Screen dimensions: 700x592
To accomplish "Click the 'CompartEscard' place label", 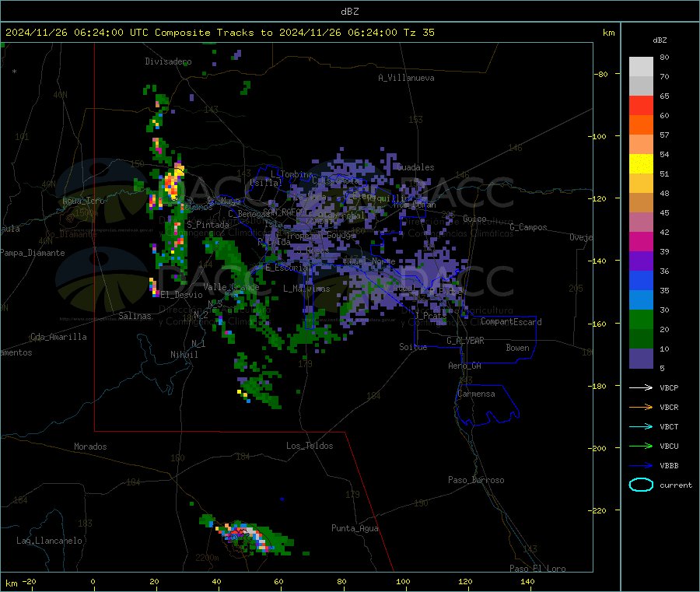I will point(512,322).
